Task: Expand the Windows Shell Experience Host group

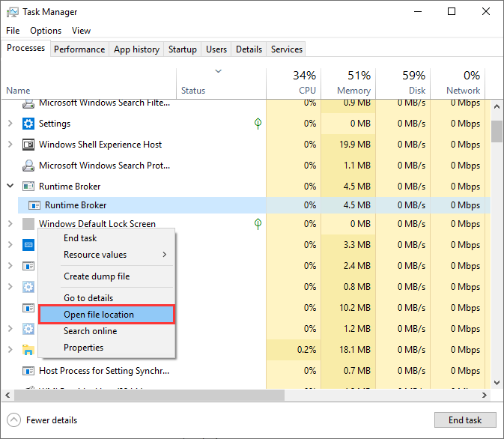Action: click(10, 145)
